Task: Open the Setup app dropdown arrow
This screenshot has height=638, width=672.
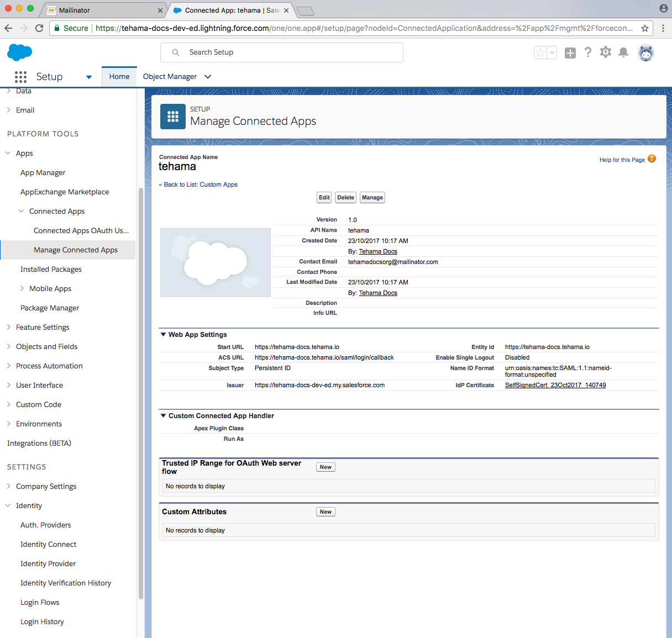Action: (89, 77)
